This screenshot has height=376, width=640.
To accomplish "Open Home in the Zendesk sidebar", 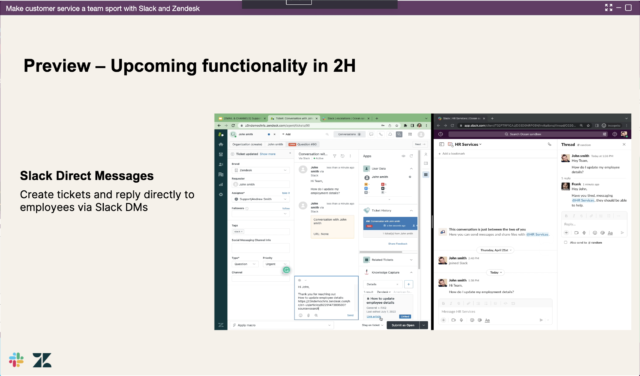I will 221,145.
